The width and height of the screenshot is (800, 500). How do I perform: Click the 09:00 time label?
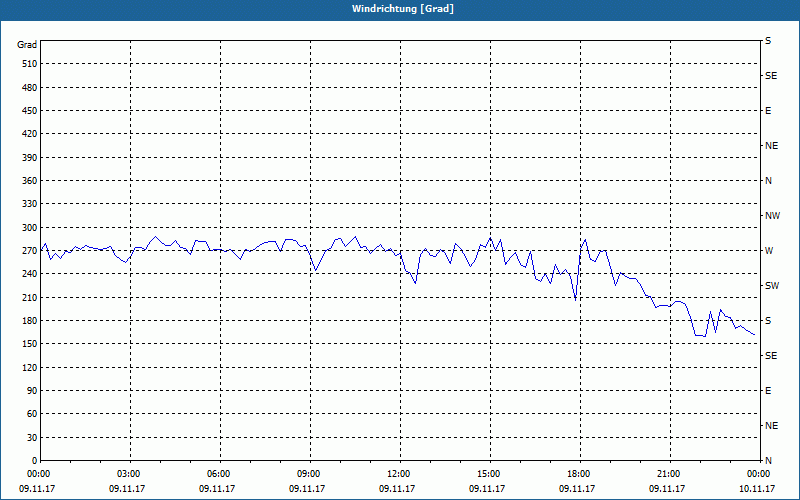tap(310, 474)
